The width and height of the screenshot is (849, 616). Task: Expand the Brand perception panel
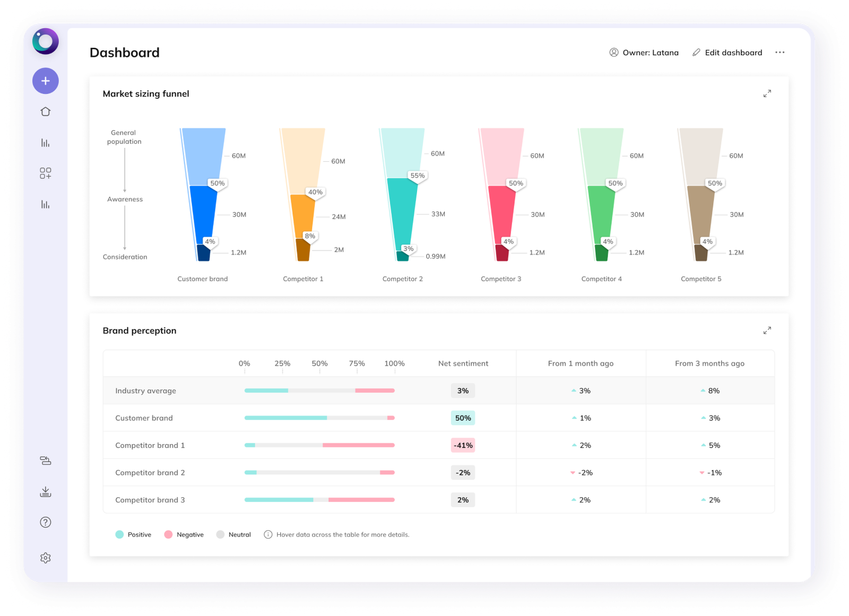tap(767, 331)
